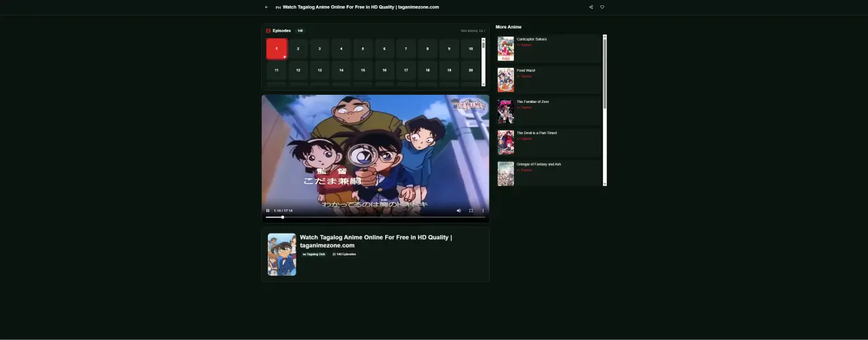
Task: Select episode 17
Action: (x=406, y=70)
